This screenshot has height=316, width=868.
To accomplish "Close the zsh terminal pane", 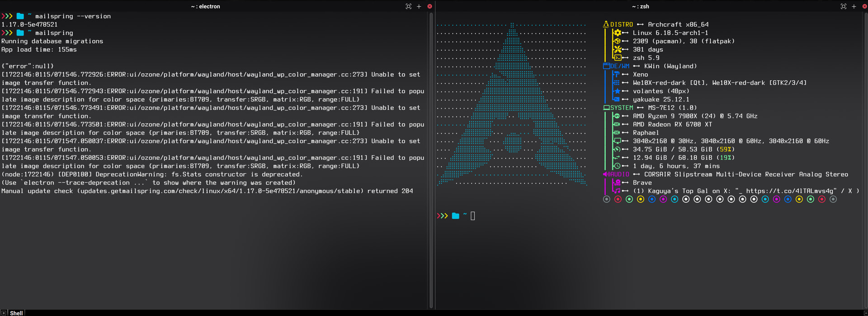I will (864, 6).
